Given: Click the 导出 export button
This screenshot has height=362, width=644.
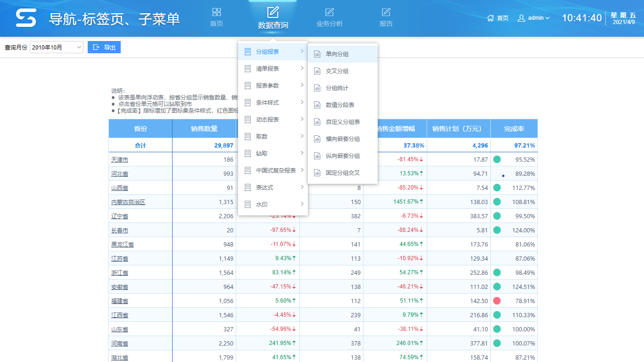Looking at the screenshot, I should coord(104,47).
